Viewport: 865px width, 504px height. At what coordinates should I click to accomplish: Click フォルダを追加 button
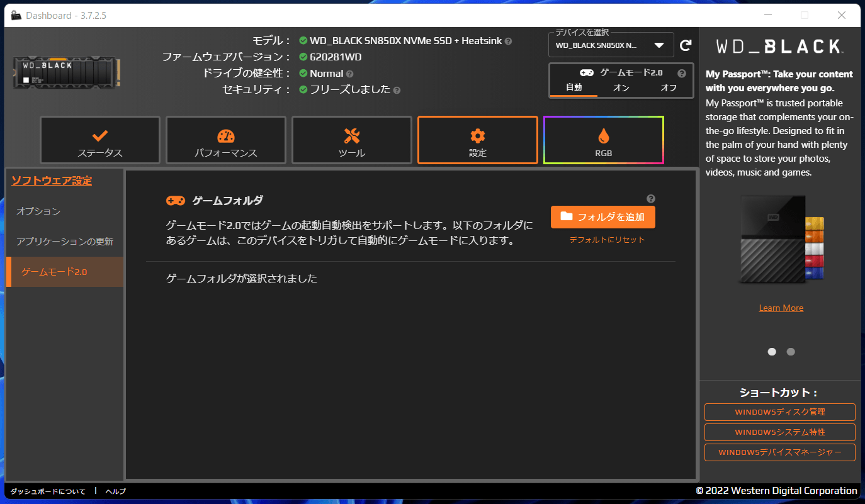click(602, 217)
